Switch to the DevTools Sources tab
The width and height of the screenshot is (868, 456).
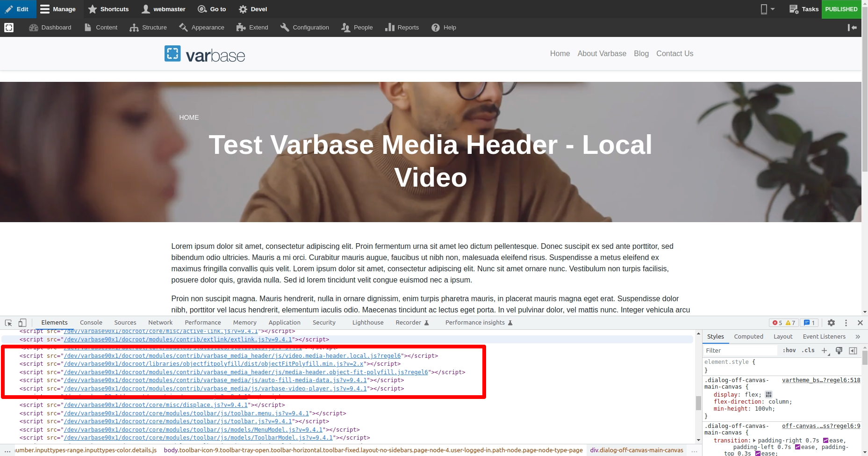[125, 323]
